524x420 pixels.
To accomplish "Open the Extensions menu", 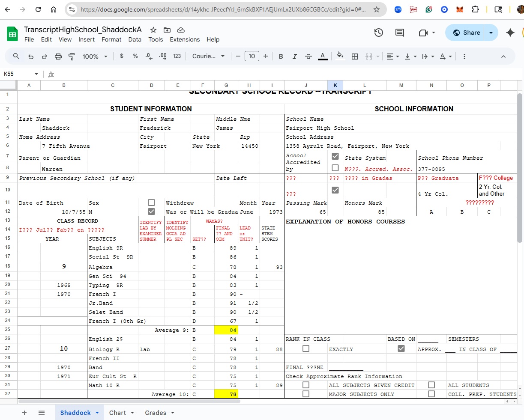I will (x=185, y=39).
